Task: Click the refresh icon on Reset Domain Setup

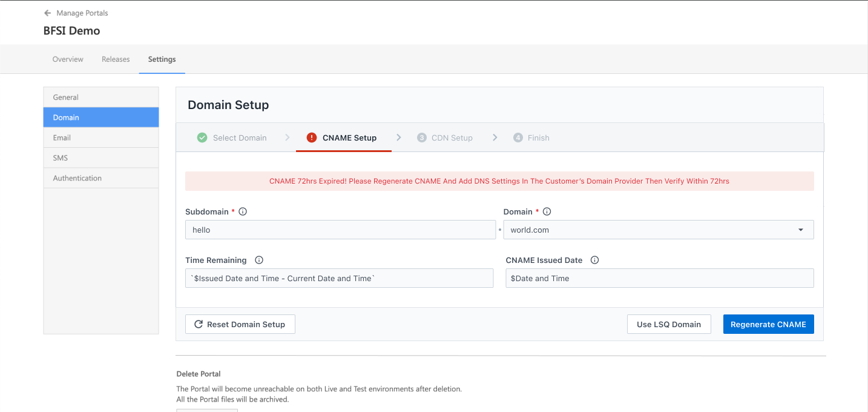Action: coord(199,324)
